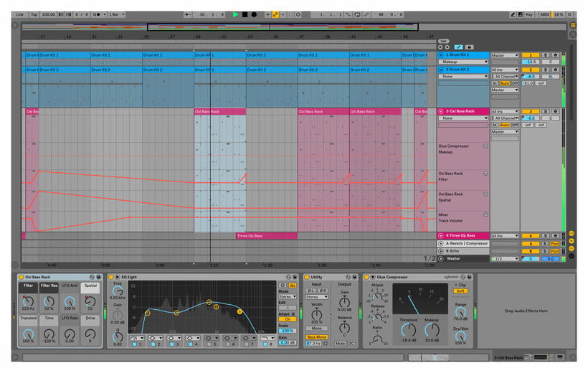Image resolution: width=588 pixels, height=373 pixels.
Task: Set Oxi Bass Rack monitoring to Off
Action: [x=515, y=125]
